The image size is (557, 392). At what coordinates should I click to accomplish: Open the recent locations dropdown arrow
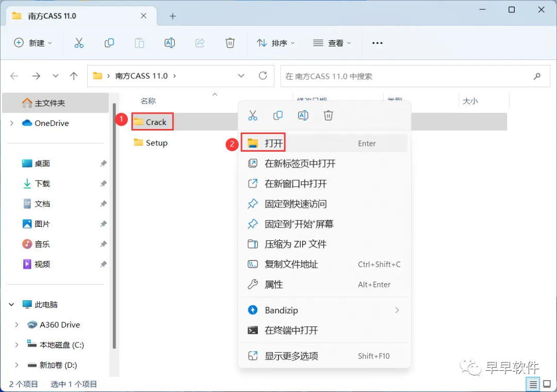(55, 76)
